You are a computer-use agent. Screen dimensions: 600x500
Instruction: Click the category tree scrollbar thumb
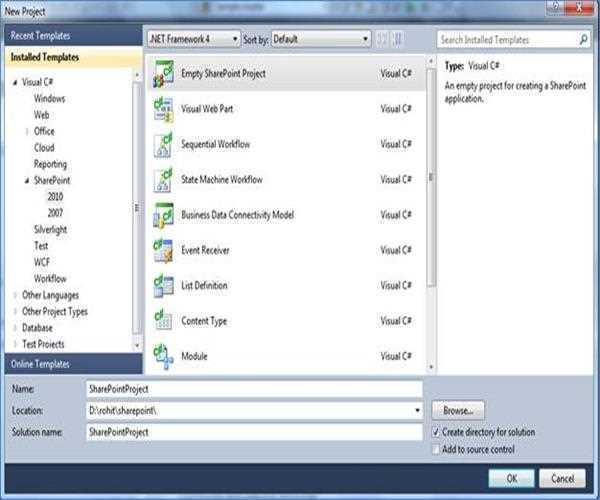point(137,208)
